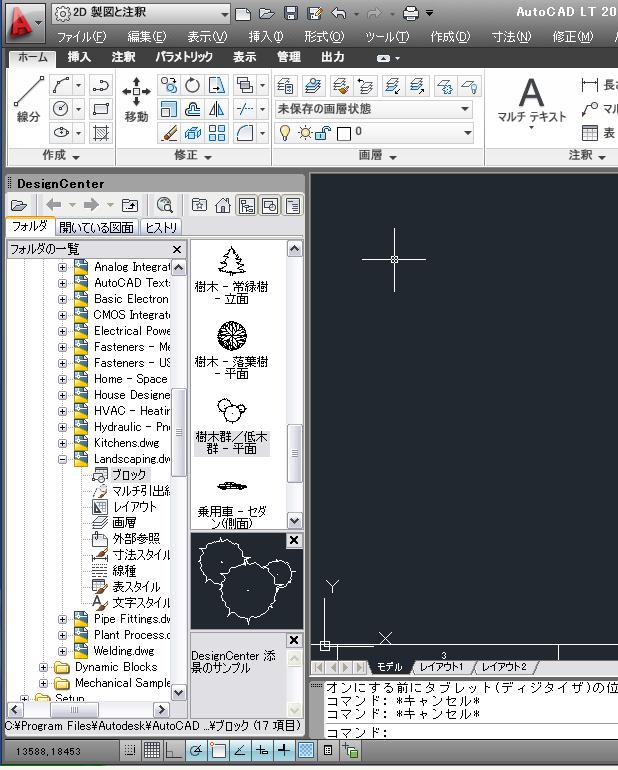This screenshot has width=618, height=770.
Task: Select the Circle draw tool
Action: 61,109
